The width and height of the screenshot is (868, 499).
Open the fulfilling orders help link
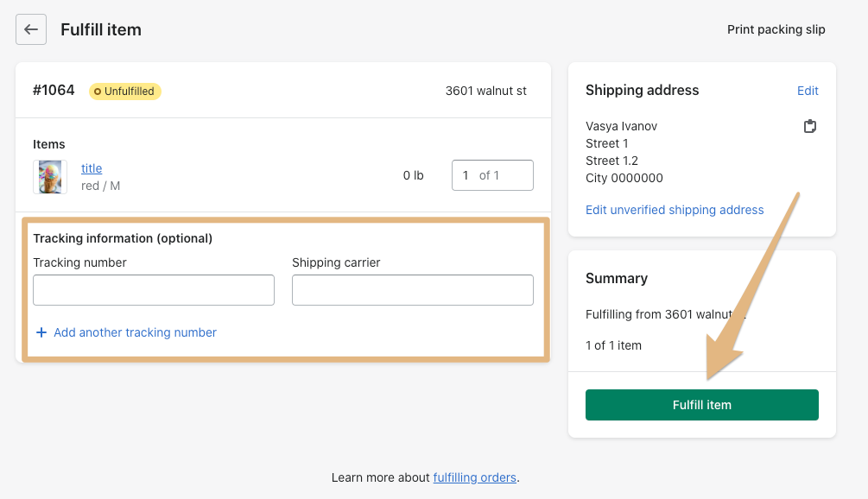point(474,477)
